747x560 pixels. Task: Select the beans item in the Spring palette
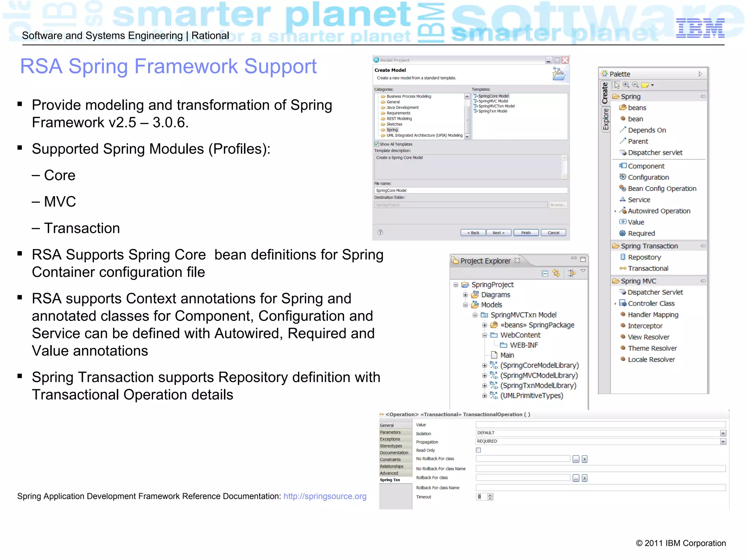tap(633, 108)
